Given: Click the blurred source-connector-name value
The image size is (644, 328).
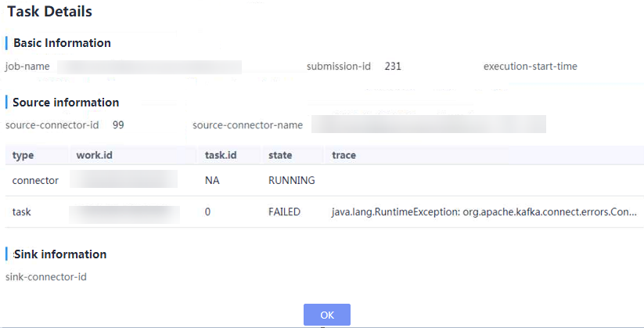Looking at the screenshot, I should pyautogui.click(x=429, y=124).
